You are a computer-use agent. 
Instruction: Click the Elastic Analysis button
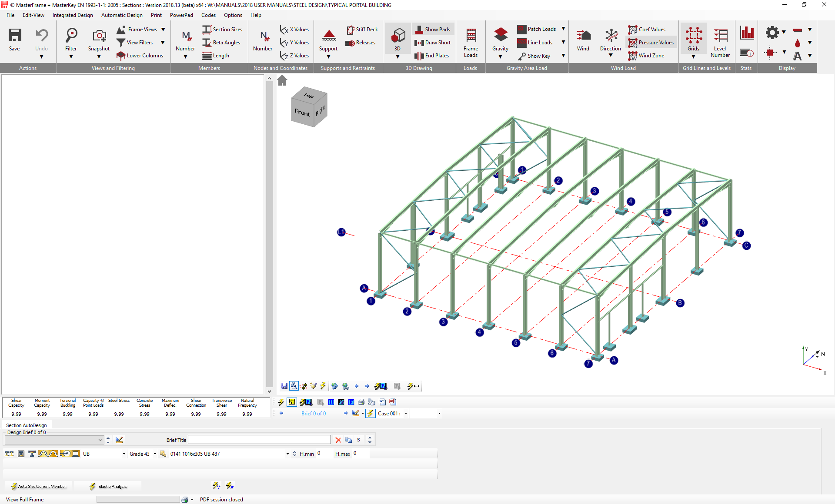click(108, 486)
